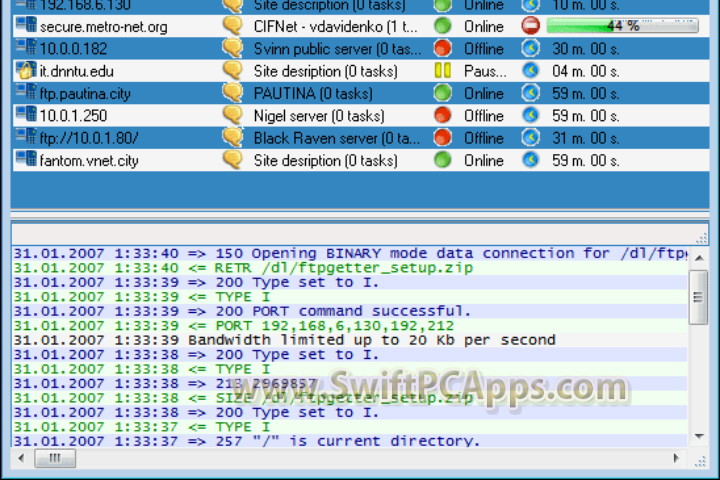Click the log scroll up arrow
The image size is (720, 480).
coord(699,258)
